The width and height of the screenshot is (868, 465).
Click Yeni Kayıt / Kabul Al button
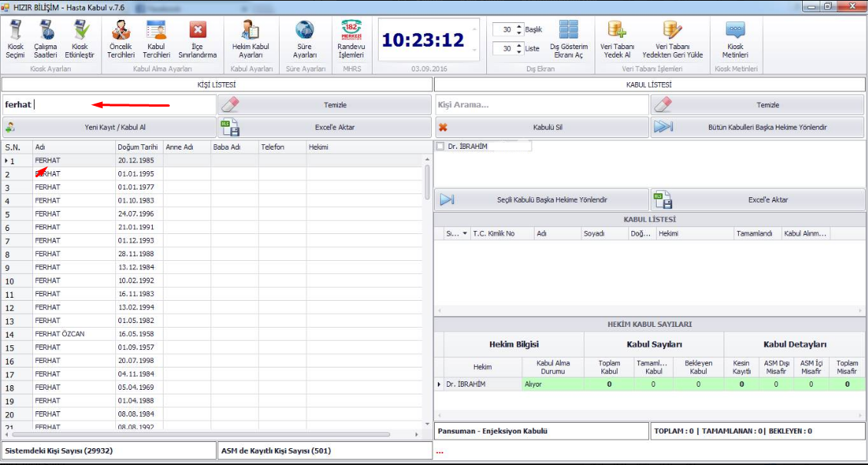coord(108,127)
